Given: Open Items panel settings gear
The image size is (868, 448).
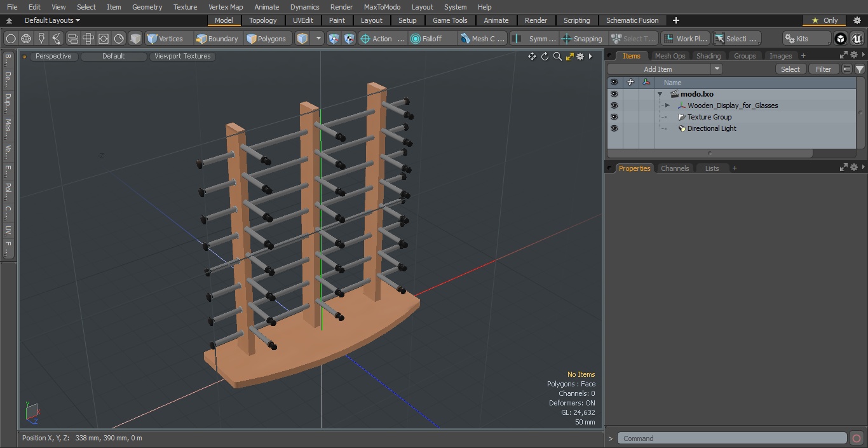Looking at the screenshot, I should [x=854, y=55].
